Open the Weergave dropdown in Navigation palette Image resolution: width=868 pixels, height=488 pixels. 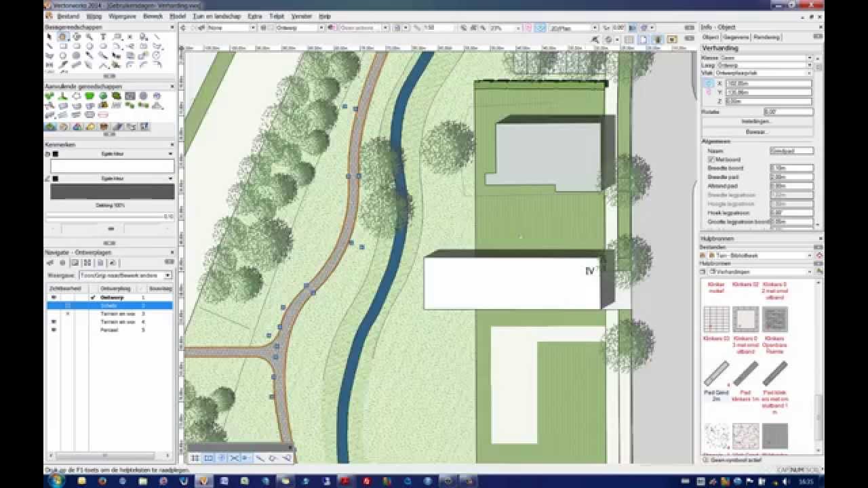[125, 275]
